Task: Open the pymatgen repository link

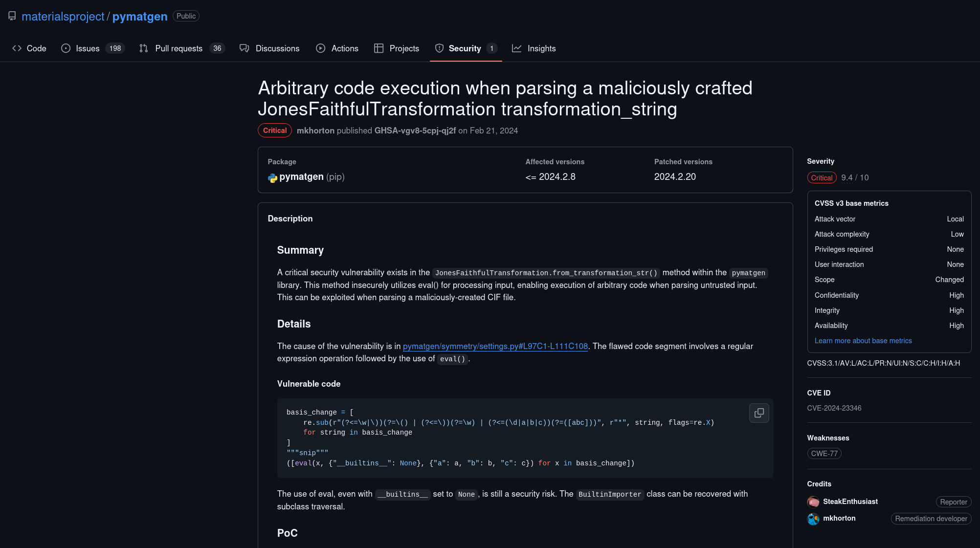Action: [140, 16]
